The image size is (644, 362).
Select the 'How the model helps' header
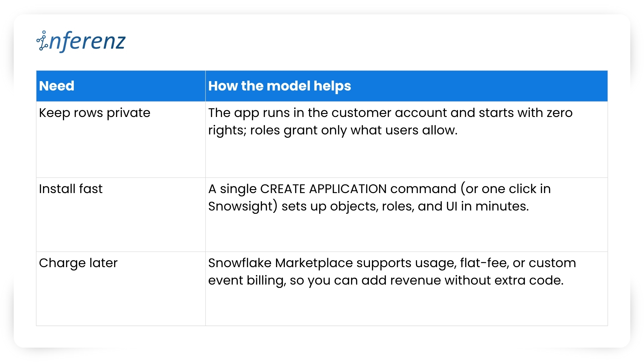point(407,86)
